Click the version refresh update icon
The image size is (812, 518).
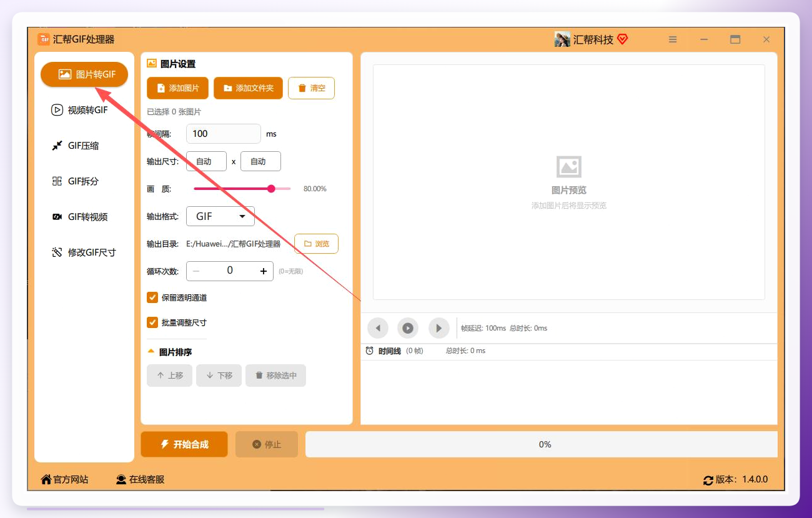(708, 480)
